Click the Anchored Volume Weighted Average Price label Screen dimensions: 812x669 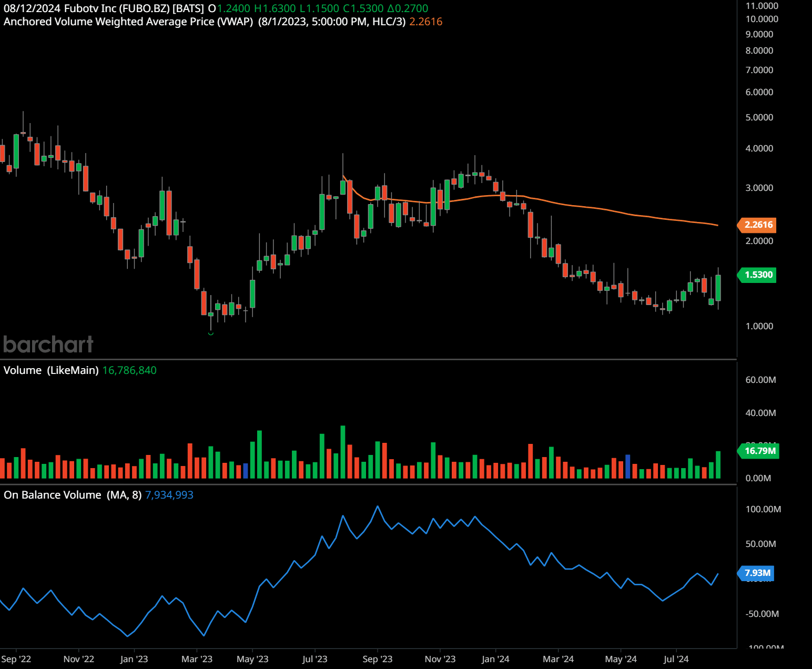[x=128, y=22]
